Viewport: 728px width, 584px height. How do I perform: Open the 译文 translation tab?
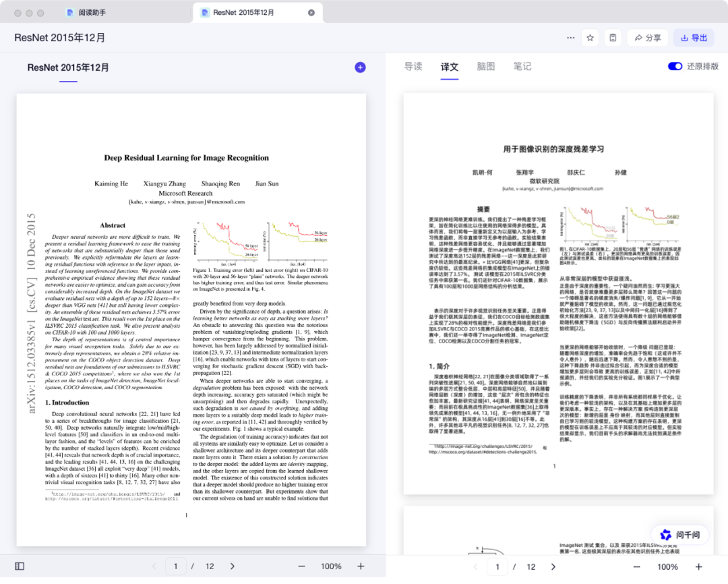point(450,67)
